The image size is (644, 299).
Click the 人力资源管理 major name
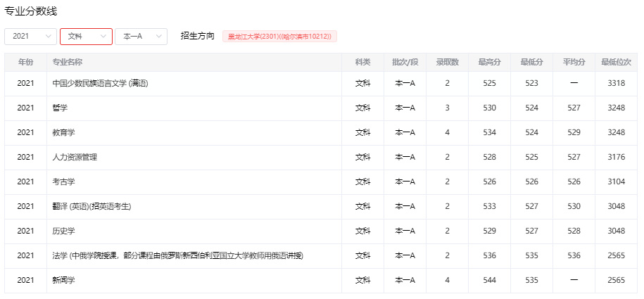75,158
